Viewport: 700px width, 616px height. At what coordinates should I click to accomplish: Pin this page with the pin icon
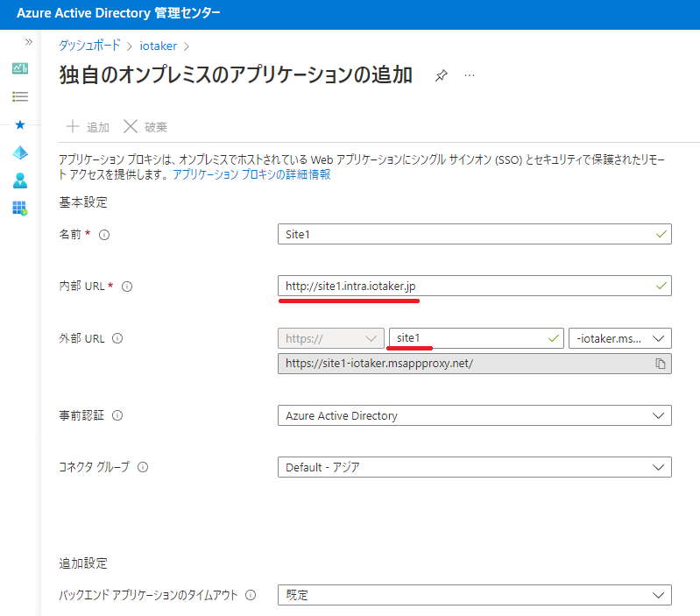click(442, 76)
